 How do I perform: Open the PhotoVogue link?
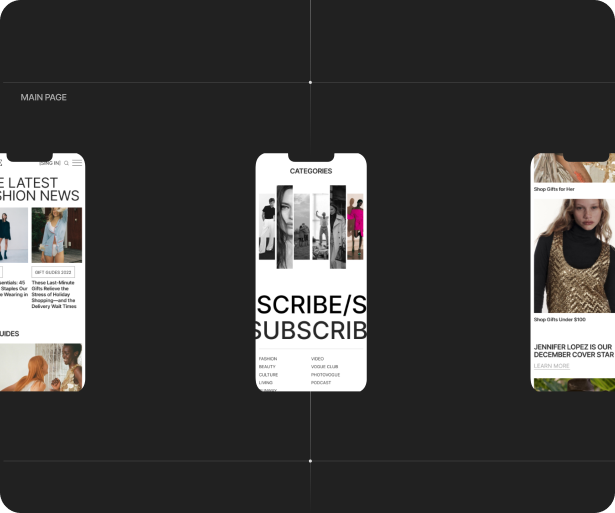[325, 375]
